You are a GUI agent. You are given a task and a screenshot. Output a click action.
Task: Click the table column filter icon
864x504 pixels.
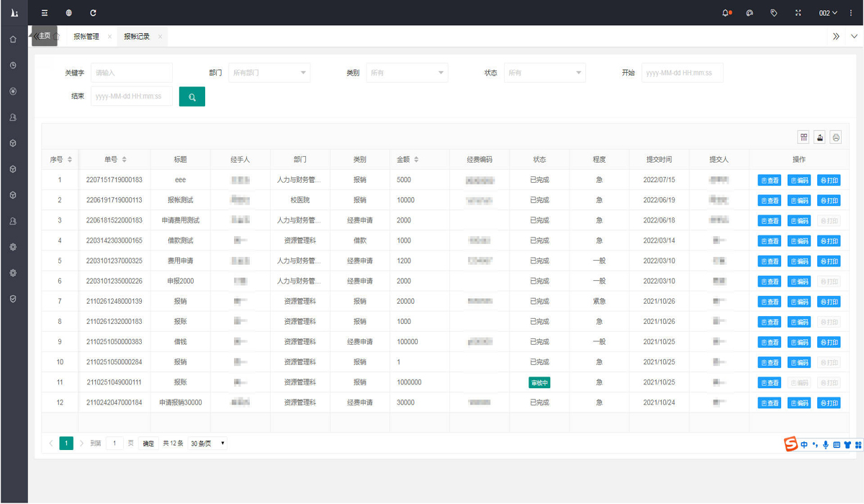pos(804,137)
